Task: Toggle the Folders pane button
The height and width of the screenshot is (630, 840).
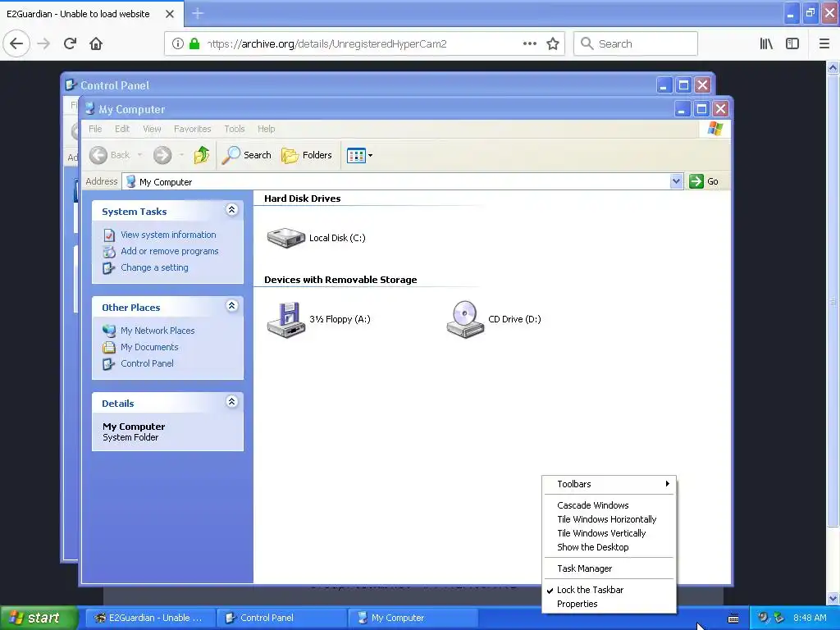Action: tap(307, 155)
